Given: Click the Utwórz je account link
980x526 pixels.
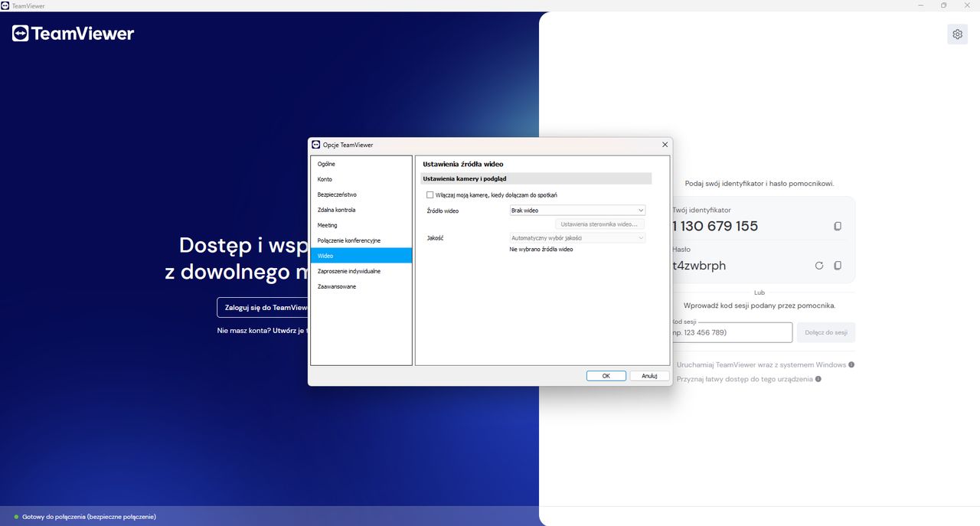Looking at the screenshot, I should click(289, 331).
